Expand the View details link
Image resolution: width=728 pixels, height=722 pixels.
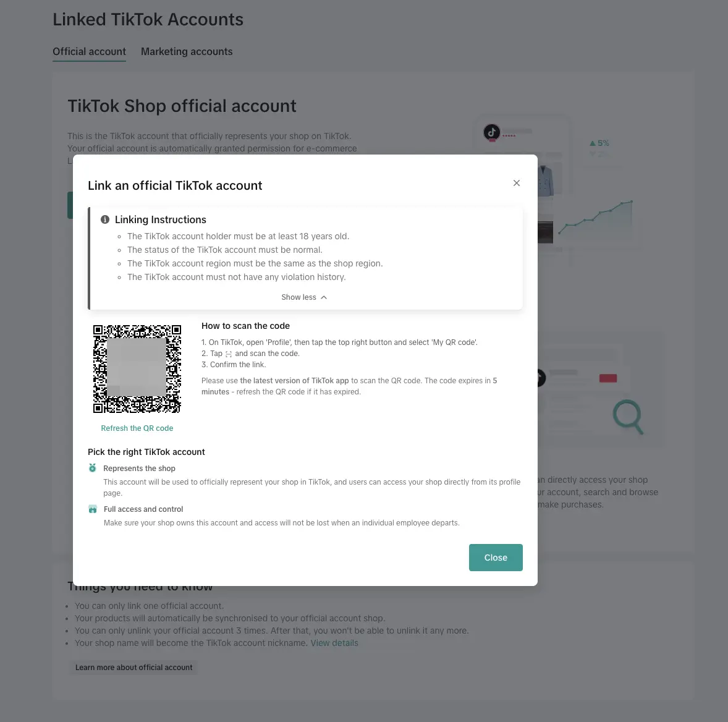point(334,643)
